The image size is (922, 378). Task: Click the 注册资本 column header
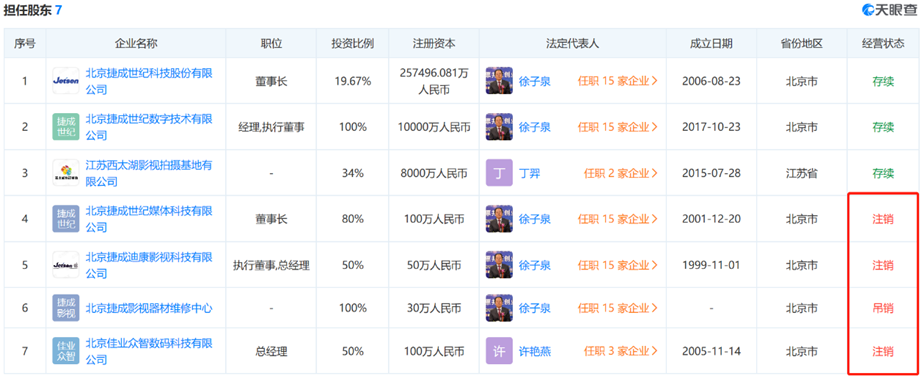coord(434,44)
